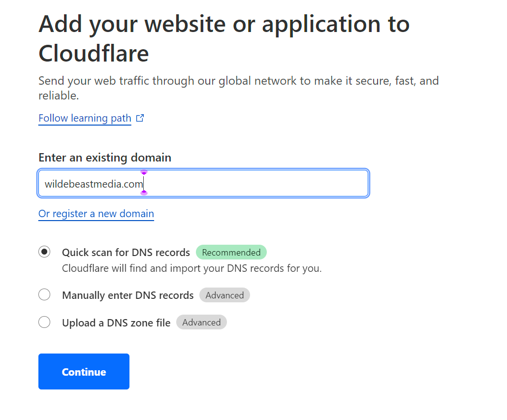Click the Quick scan for DNS records label text
This screenshot has height=420, width=507.
[126, 252]
